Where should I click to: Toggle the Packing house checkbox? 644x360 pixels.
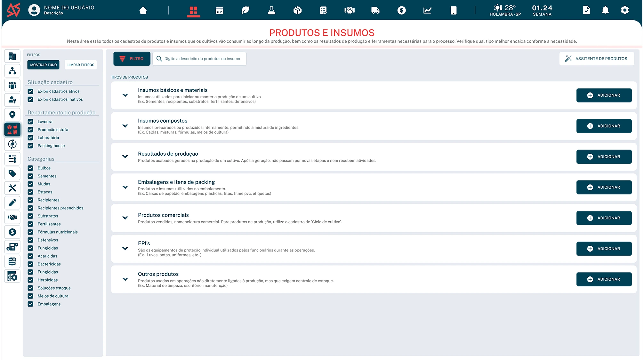point(30,146)
